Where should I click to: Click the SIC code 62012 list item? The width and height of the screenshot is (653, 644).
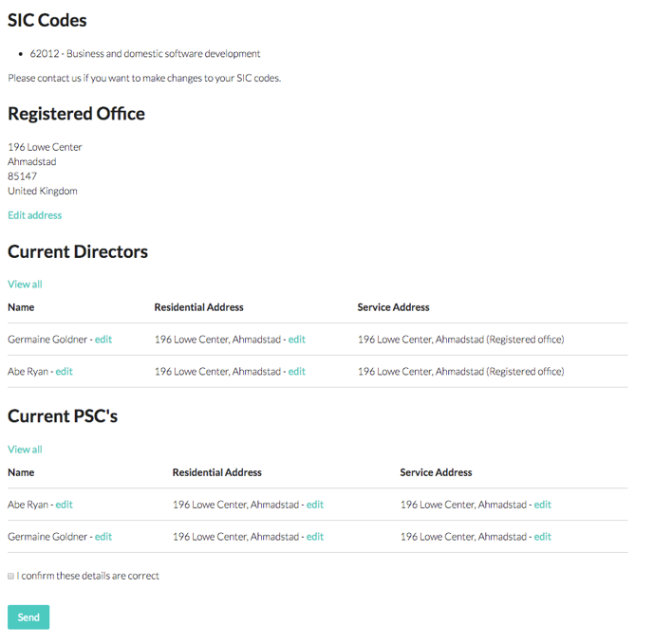(x=145, y=54)
